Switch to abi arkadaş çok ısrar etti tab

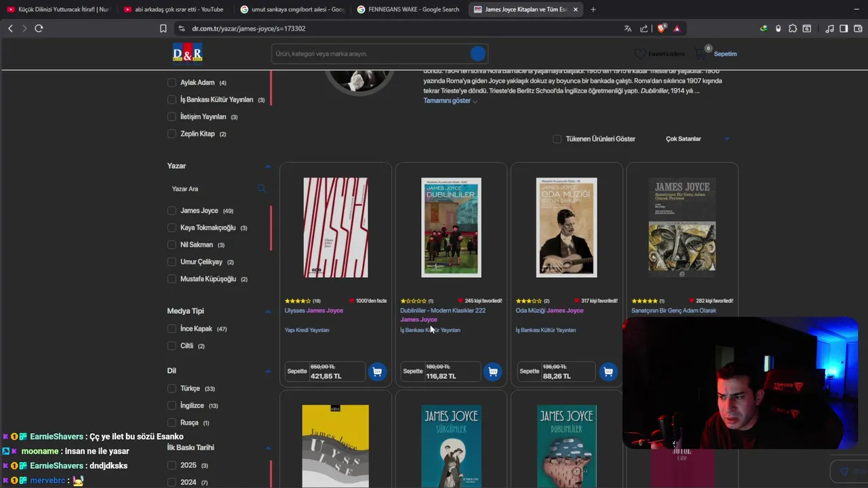pos(174,9)
